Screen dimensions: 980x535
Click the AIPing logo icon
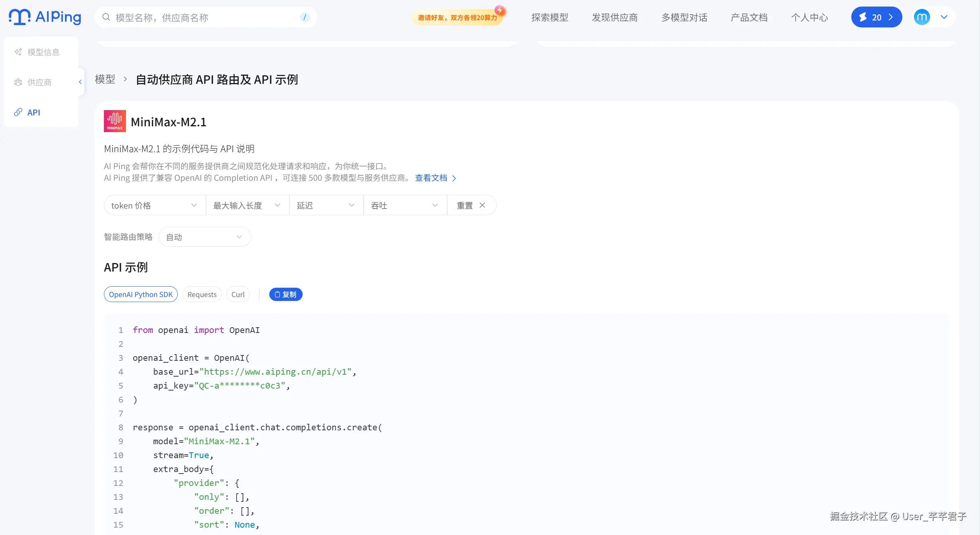tap(20, 17)
